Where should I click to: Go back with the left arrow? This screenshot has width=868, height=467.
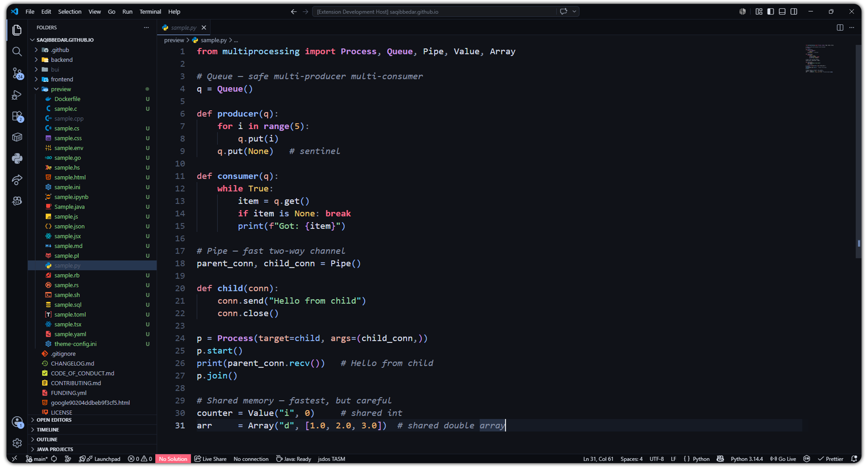(294, 12)
